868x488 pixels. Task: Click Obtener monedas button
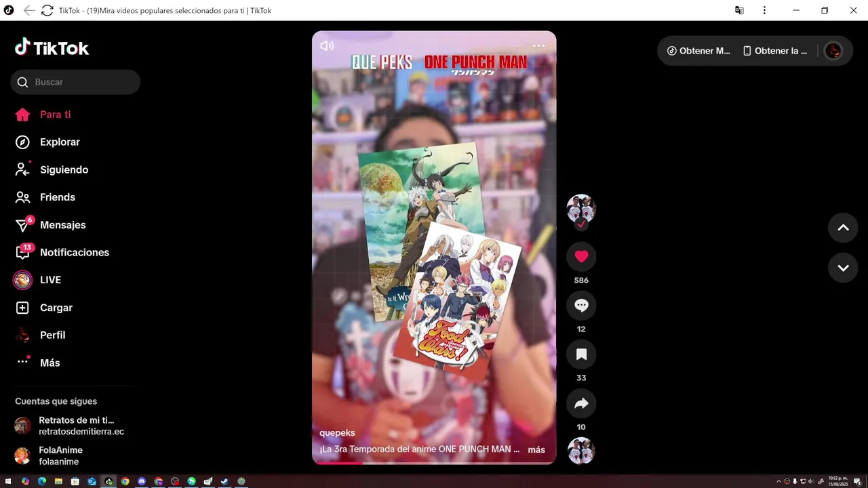pyautogui.click(x=698, y=51)
